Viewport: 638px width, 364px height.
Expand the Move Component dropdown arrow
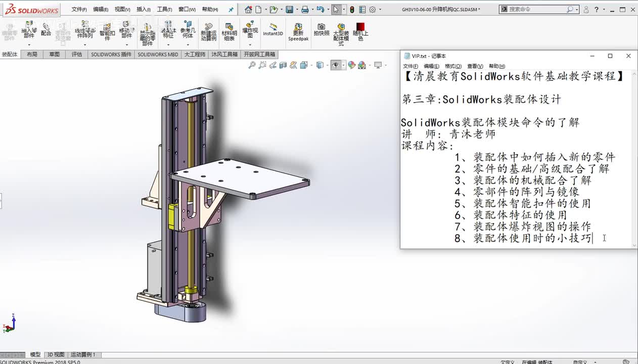(126, 45)
